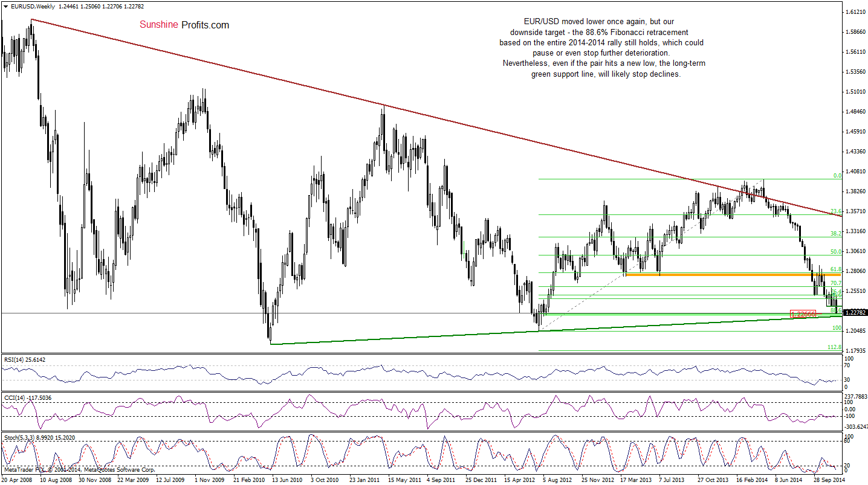The width and height of the screenshot is (868, 485).
Task: Click the 1.56110 price axis value
Action: click(855, 52)
